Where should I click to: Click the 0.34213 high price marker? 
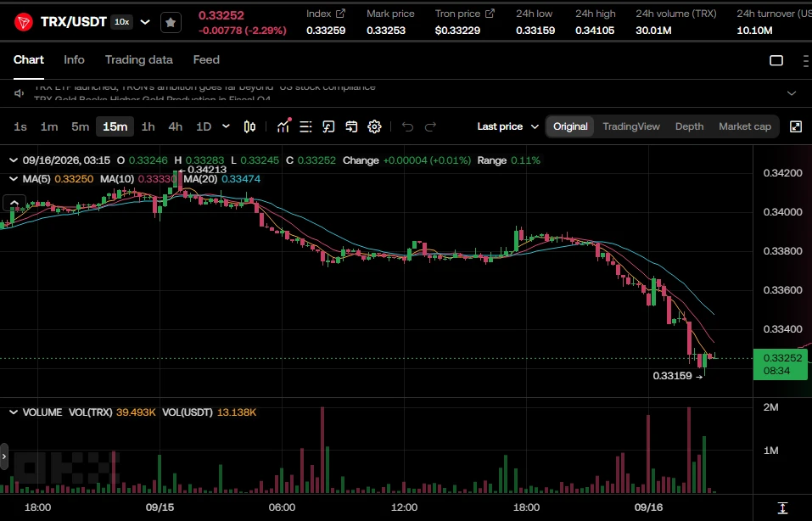[x=203, y=170]
